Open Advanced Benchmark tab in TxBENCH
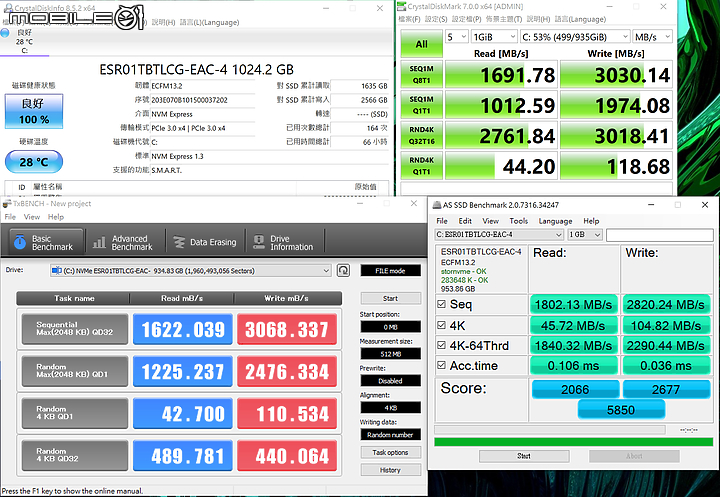Screen dimensions: 720x497 point(124,242)
